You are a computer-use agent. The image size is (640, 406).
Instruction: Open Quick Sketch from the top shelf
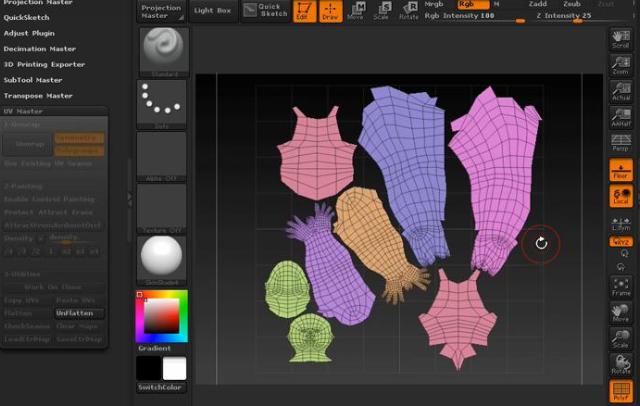(x=266, y=10)
